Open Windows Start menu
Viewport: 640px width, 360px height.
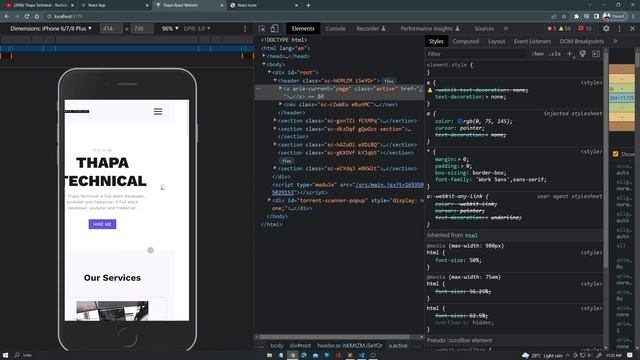coord(6,355)
